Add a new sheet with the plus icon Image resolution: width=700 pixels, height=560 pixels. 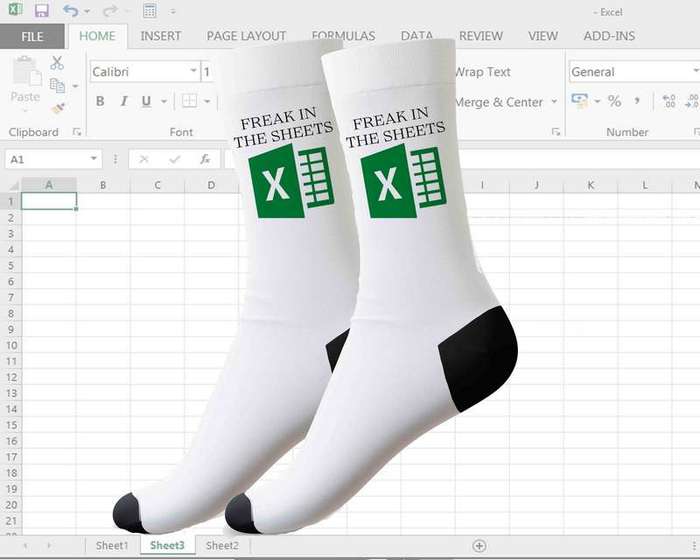click(479, 546)
